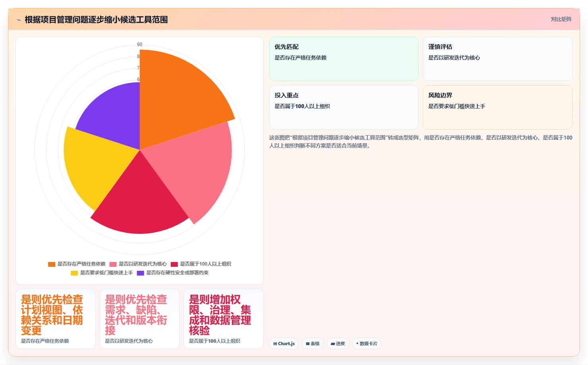Open the 谨慎评估 card
The width and height of the screenshot is (588, 365).
pyautogui.click(x=497, y=59)
